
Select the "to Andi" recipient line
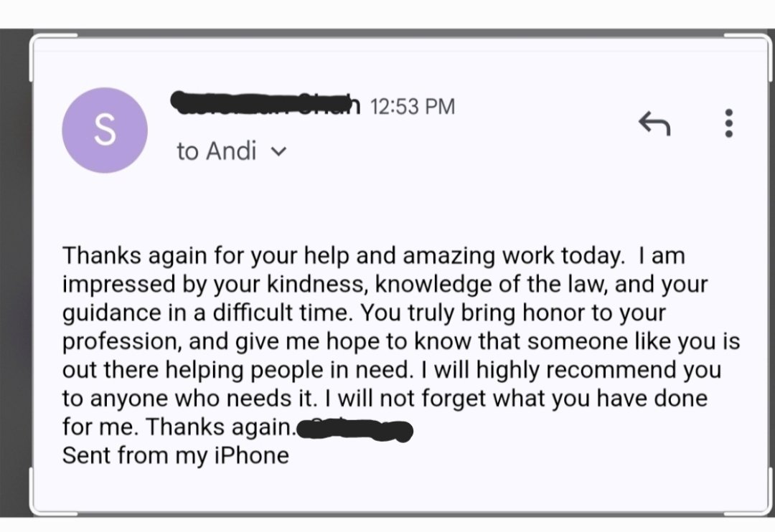(x=231, y=151)
